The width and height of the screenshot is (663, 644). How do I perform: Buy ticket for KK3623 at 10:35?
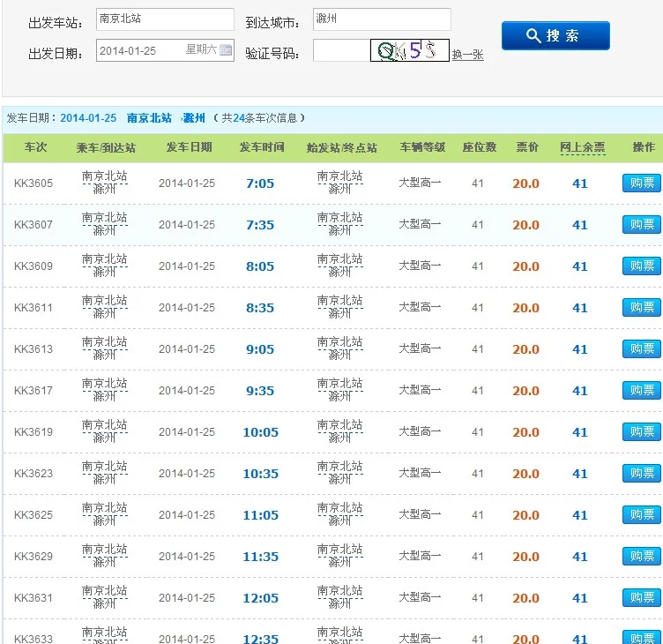pyautogui.click(x=642, y=473)
